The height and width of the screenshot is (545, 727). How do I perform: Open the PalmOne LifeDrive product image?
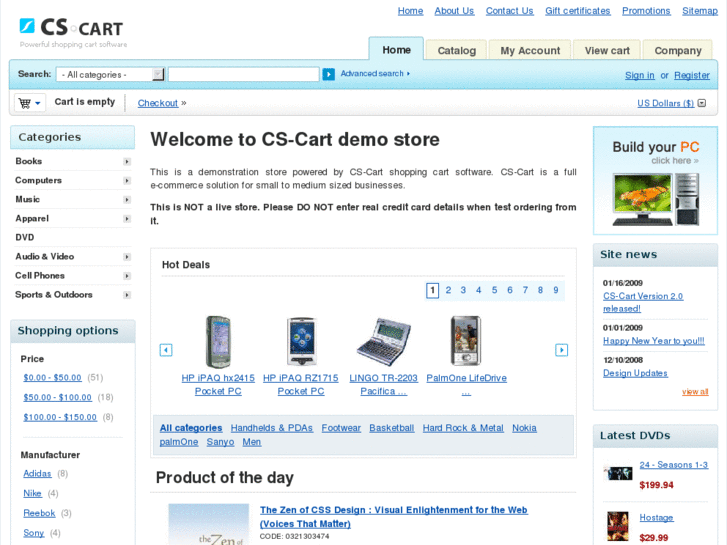click(x=466, y=341)
